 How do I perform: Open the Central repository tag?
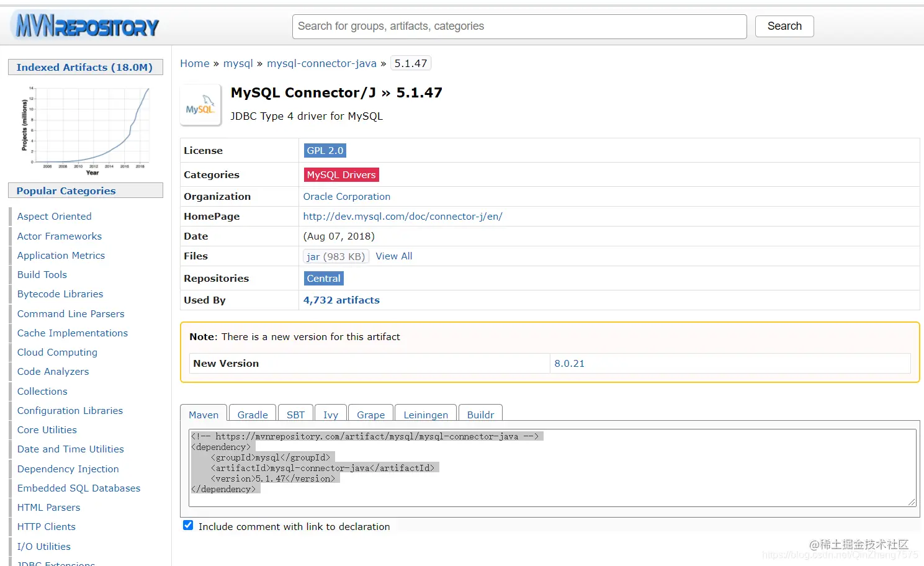(324, 278)
